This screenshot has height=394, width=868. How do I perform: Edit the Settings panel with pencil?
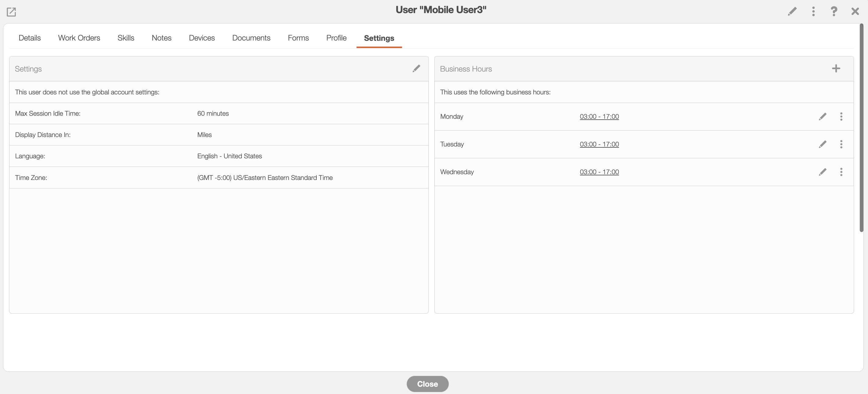(x=416, y=69)
